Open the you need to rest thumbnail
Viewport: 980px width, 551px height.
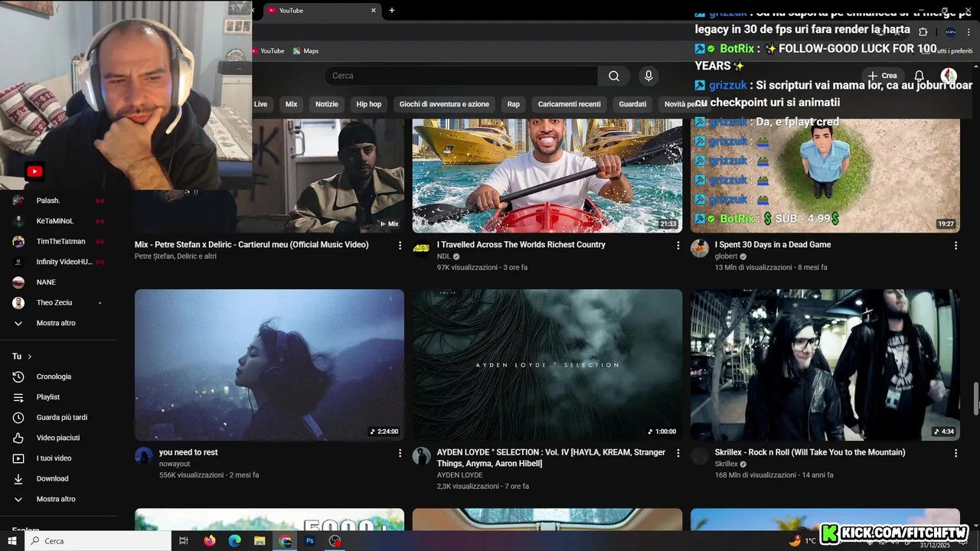269,365
